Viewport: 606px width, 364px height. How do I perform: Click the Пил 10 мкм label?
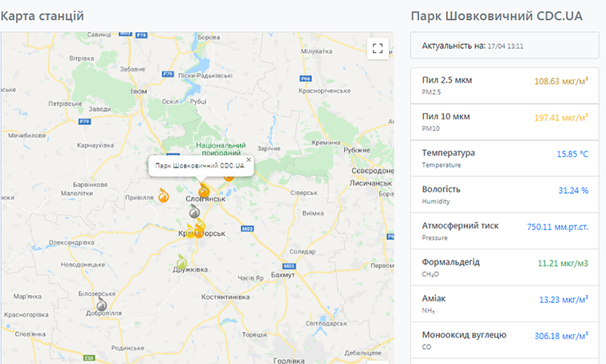pyautogui.click(x=446, y=116)
